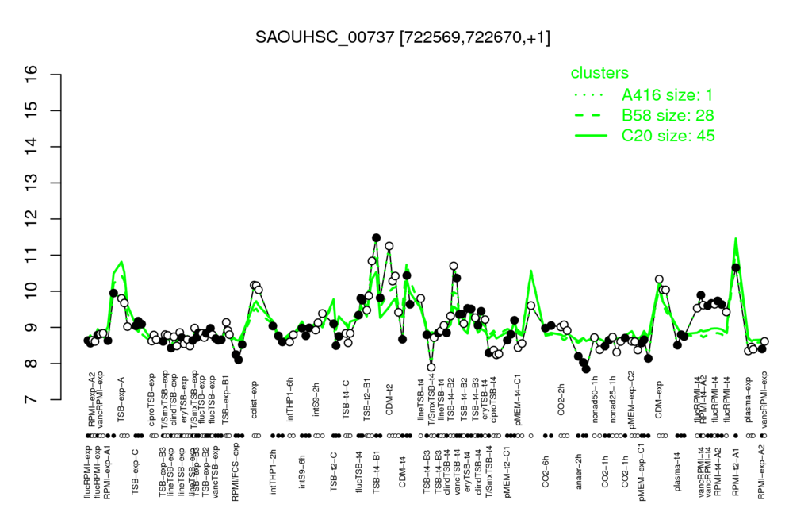The width and height of the screenshot is (812, 508).
Task: Click the solid green line sample in legend
Action: click(x=592, y=136)
